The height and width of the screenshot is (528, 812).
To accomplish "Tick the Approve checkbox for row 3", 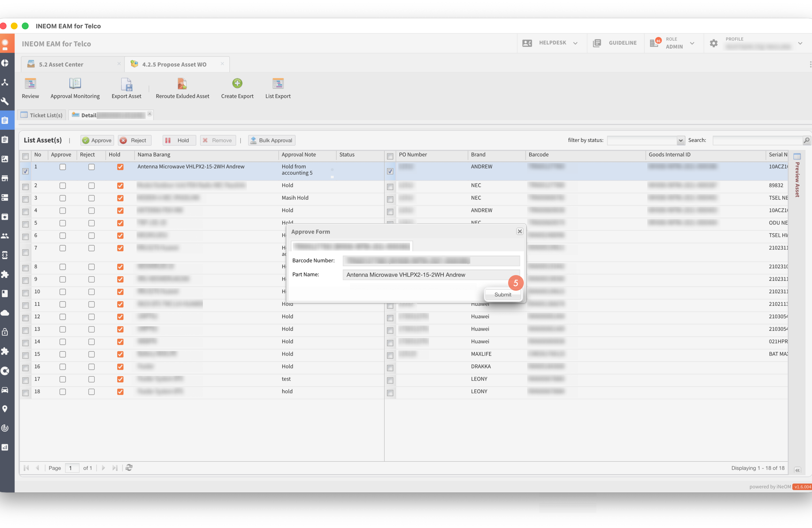I will click(62, 198).
